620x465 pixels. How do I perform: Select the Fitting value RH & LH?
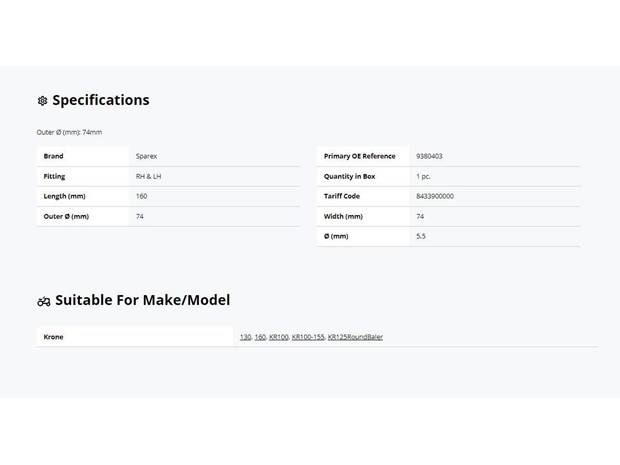[x=148, y=176]
